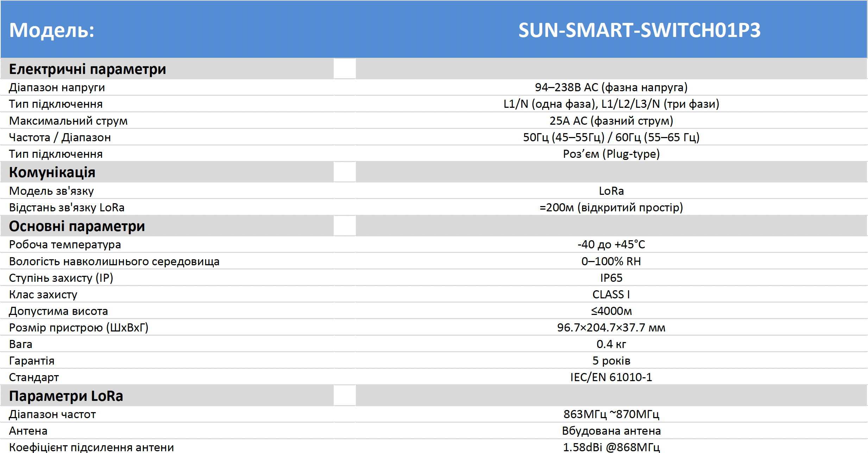Click the 'LoRa' communication value
Image resolution: width=868 pixels, height=453 pixels.
[x=611, y=191]
